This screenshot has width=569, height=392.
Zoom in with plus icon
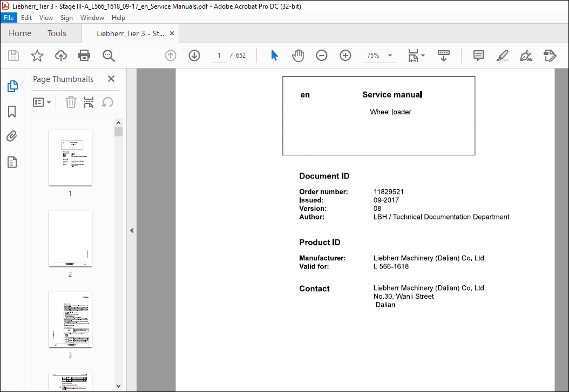[x=345, y=56]
